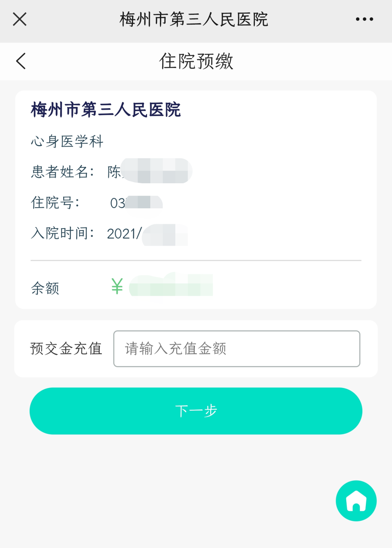Open the three-dot more options menu
Viewport: 392px width, 548px height.
[364, 19]
